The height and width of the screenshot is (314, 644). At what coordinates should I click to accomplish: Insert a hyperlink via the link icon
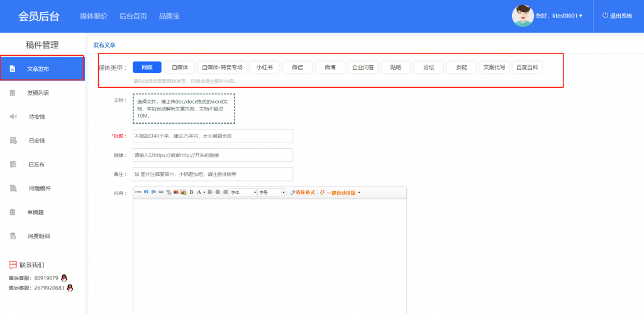pos(161,192)
